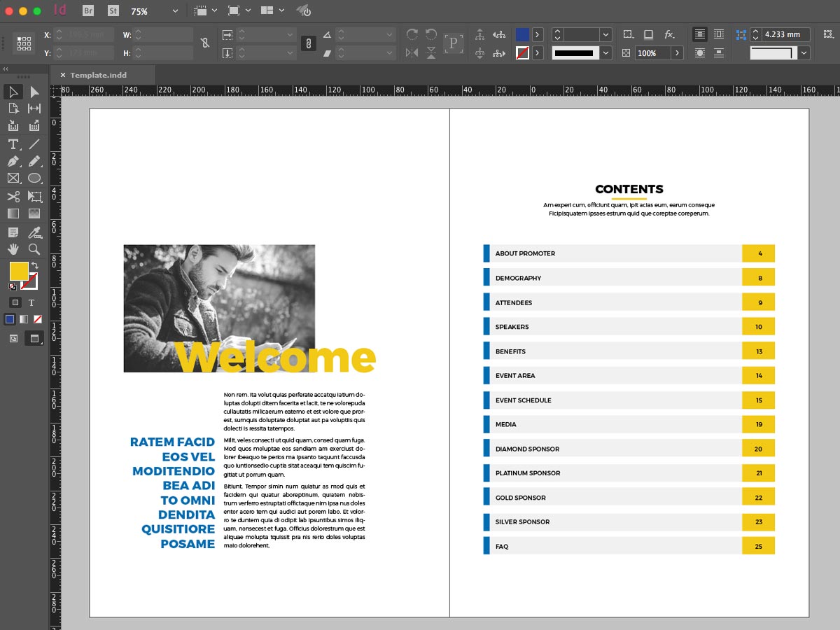Click the control bar blue fill swatch
Viewport: 840px width, 630px height.
(x=522, y=34)
